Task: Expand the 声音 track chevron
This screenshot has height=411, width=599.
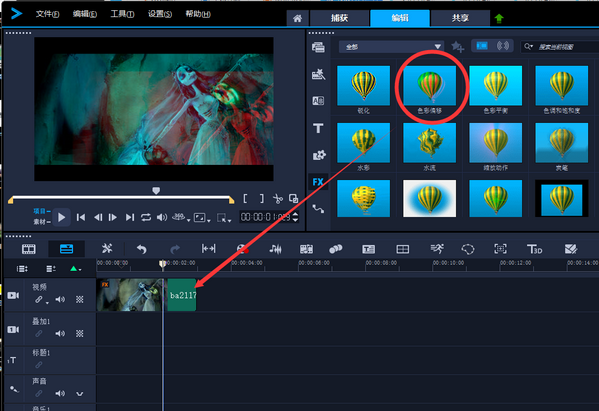Action: click(x=79, y=394)
